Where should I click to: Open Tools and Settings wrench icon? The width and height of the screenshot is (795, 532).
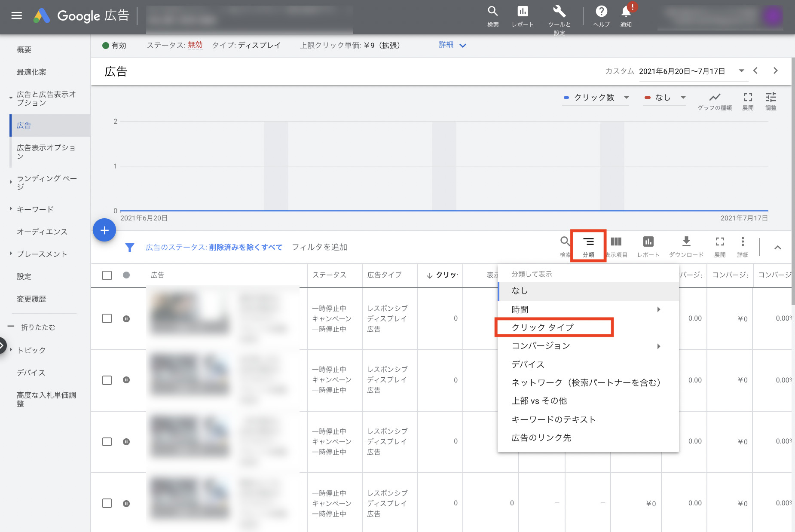coord(559,12)
